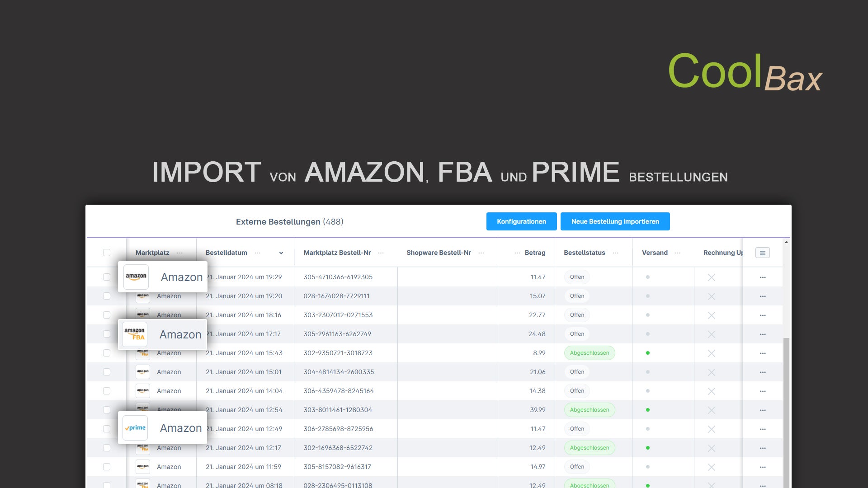
Task: Sort by Shopware Bestell-Nr column header
Action: tap(439, 253)
